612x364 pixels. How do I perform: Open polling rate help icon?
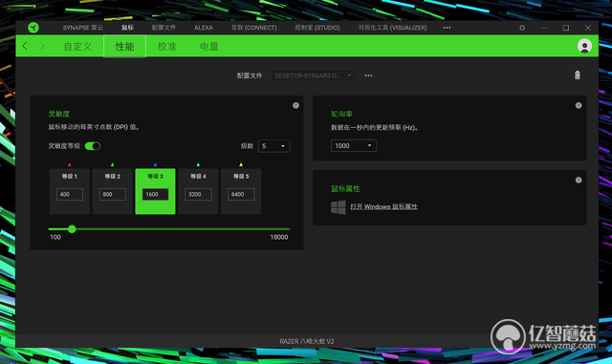point(579,105)
